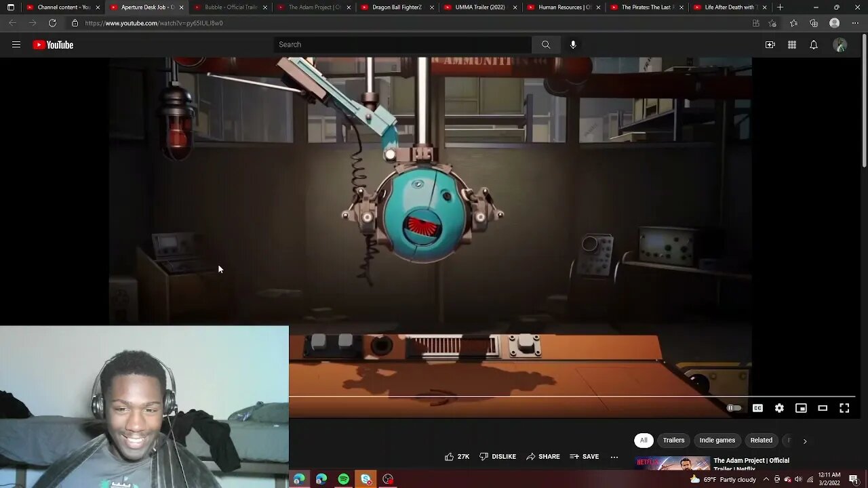The height and width of the screenshot is (488, 868).
Task: Open Skype from the taskbar
Action: point(366,479)
